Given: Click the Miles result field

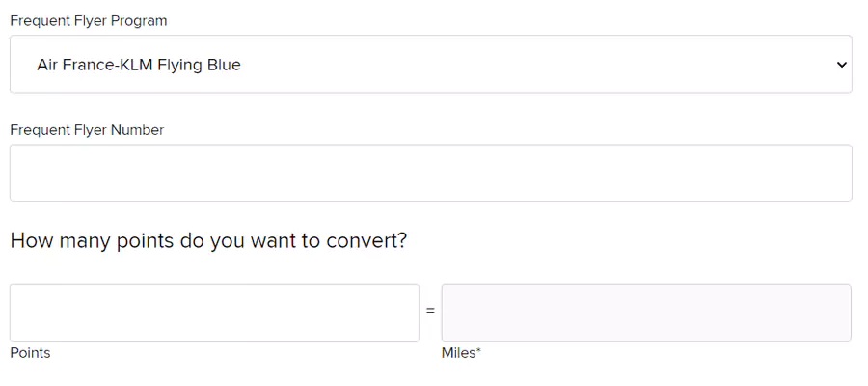Looking at the screenshot, I should (x=646, y=313).
